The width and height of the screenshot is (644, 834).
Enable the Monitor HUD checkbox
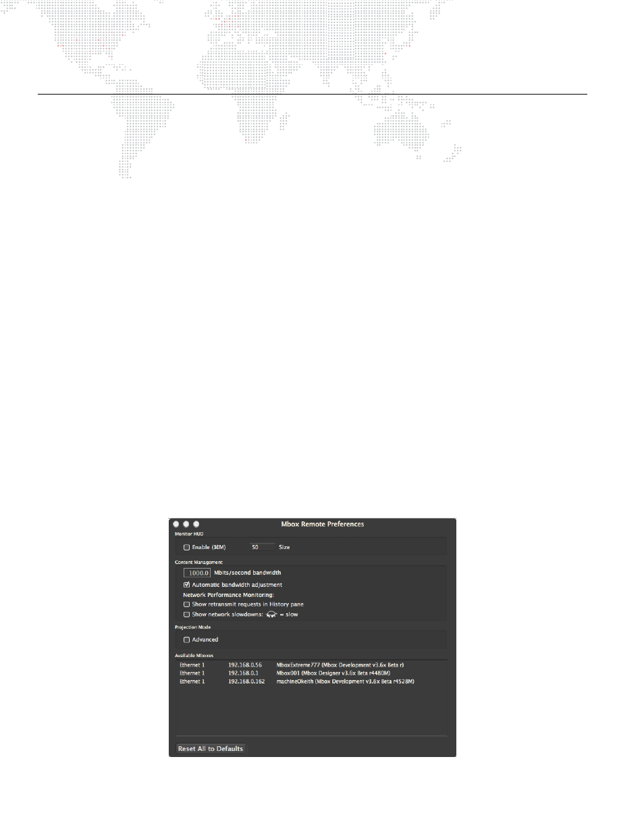coord(186,548)
